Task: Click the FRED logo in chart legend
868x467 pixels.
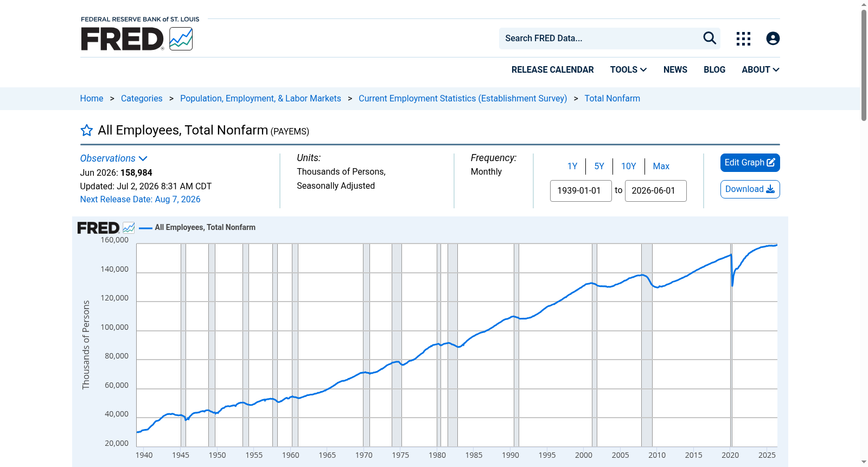Action: [106, 228]
